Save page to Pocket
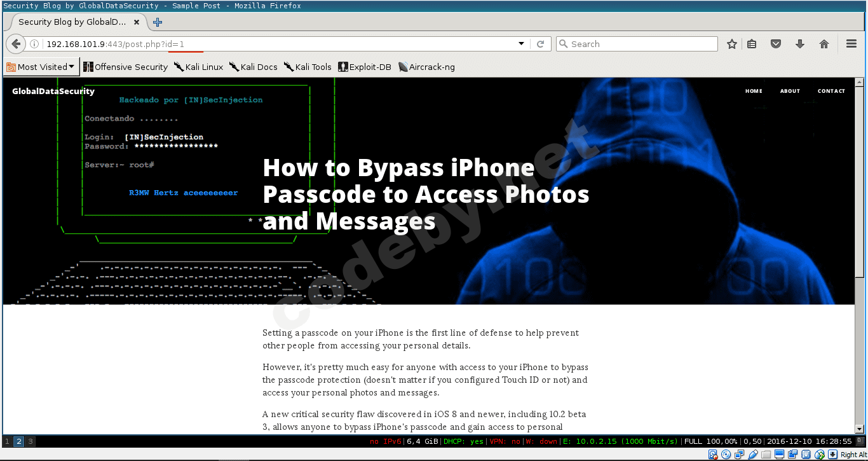The width and height of the screenshot is (868, 461). pyautogui.click(x=776, y=44)
